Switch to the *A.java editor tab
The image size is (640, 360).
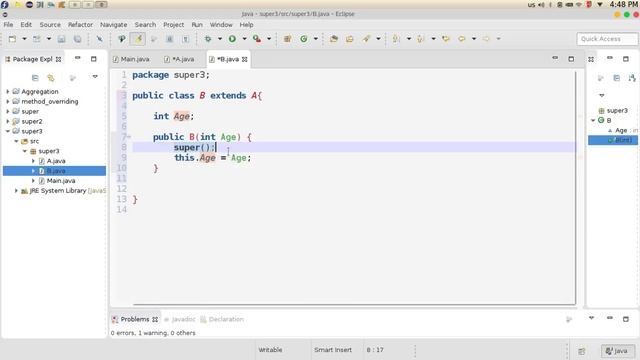[179, 59]
